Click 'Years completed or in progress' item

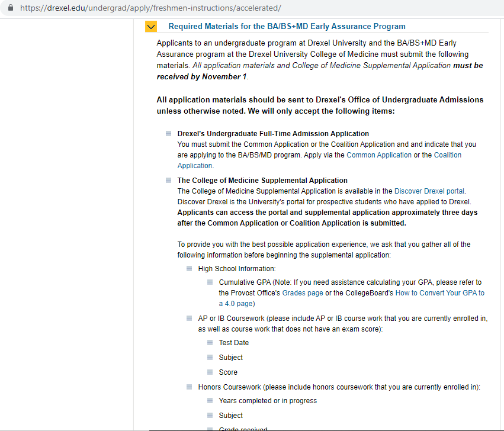[268, 401]
